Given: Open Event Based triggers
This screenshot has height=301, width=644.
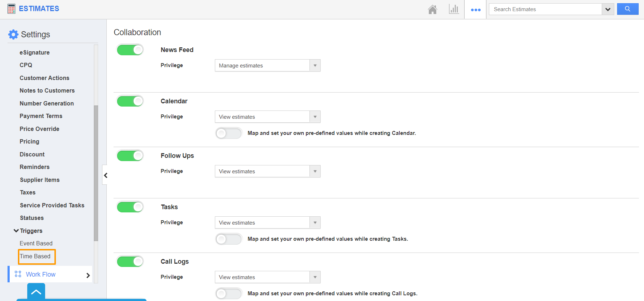Looking at the screenshot, I should pyautogui.click(x=36, y=243).
